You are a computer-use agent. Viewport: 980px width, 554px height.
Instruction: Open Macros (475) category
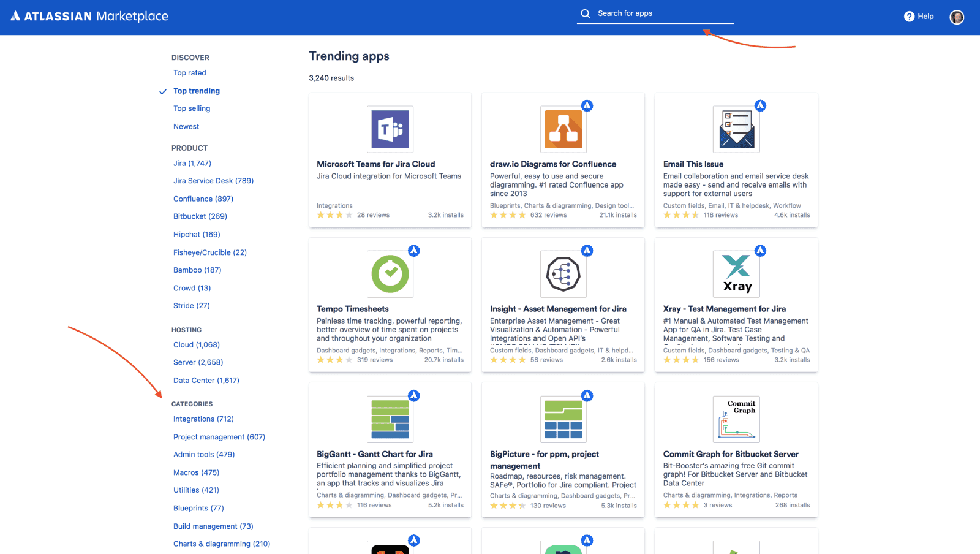[x=196, y=472]
